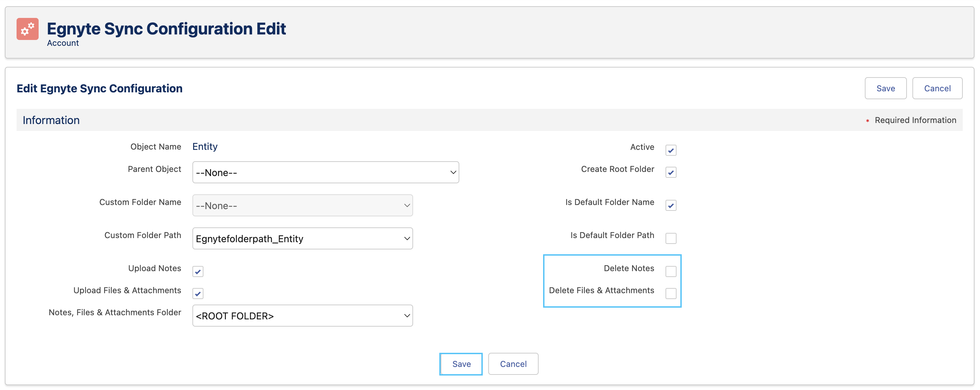Click the Custom Folder Name label
The image size is (980, 390).
[x=140, y=202]
